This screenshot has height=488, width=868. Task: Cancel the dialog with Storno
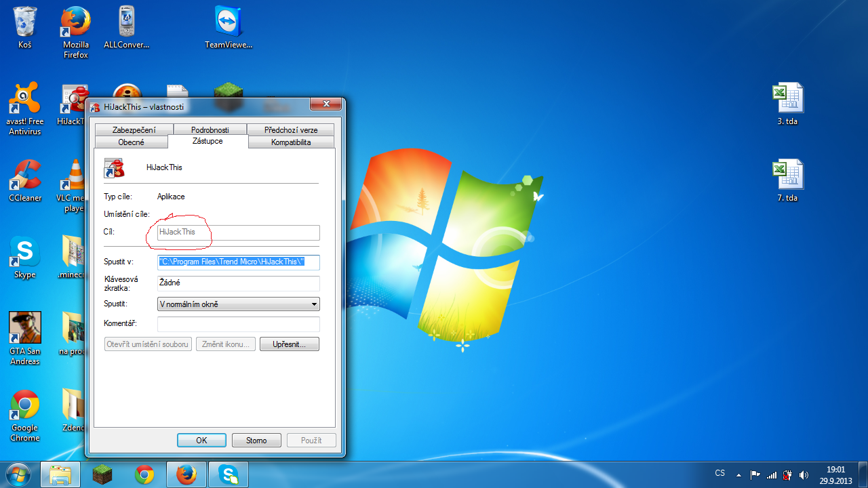tap(256, 441)
